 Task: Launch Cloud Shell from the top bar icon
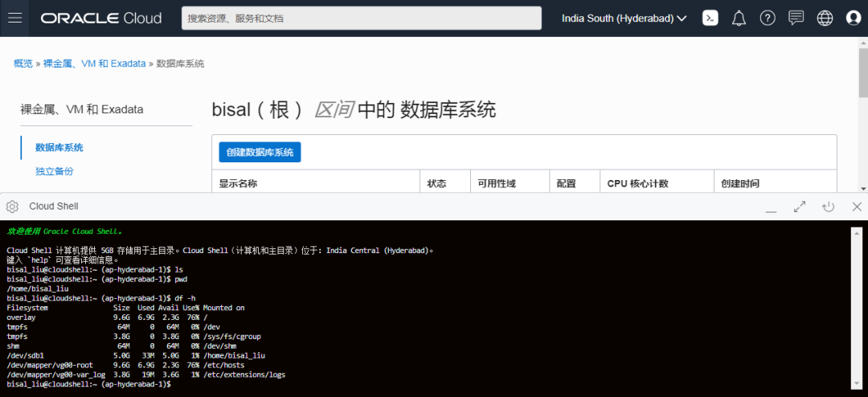pyautogui.click(x=710, y=18)
